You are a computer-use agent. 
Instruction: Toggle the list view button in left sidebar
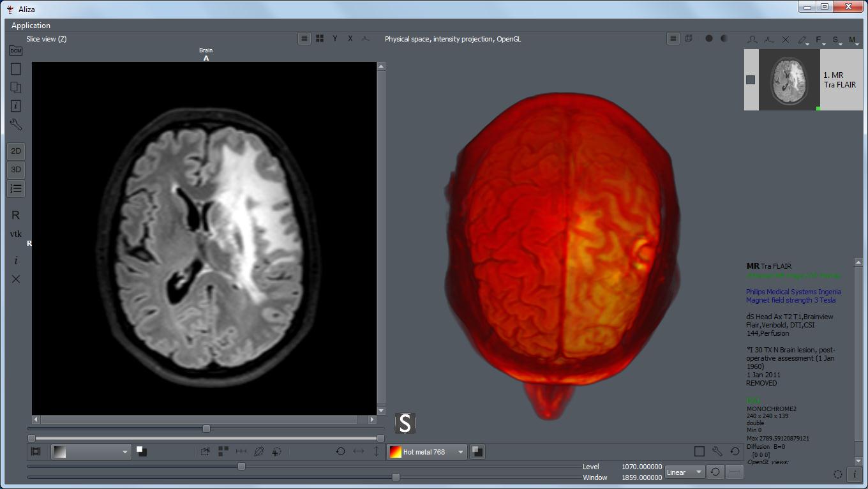[16, 188]
